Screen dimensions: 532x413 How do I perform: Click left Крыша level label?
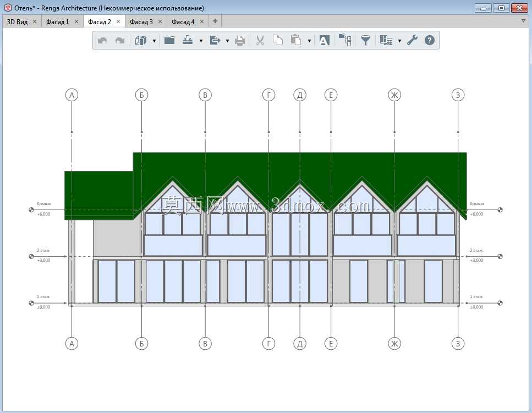(43, 204)
